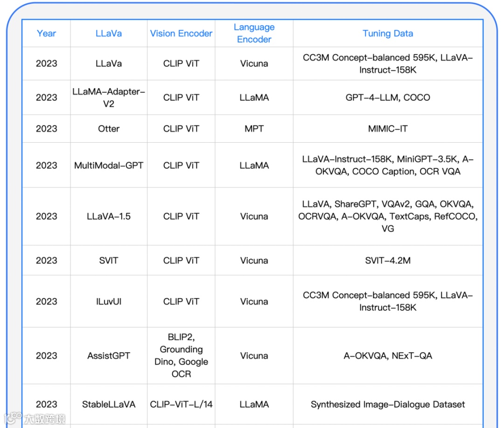Click Vicuna encoder in SVIT row
This screenshot has width=504, height=428.
pyautogui.click(x=254, y=261)
